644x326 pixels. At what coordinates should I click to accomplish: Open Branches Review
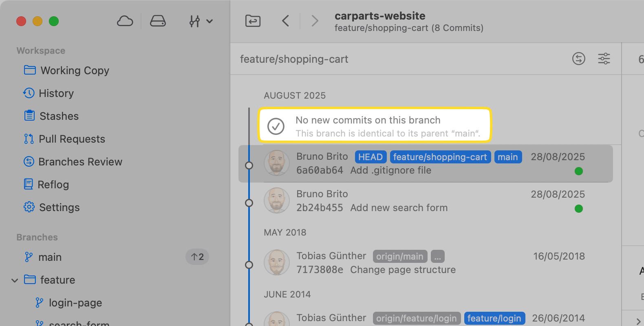(80, 162)
